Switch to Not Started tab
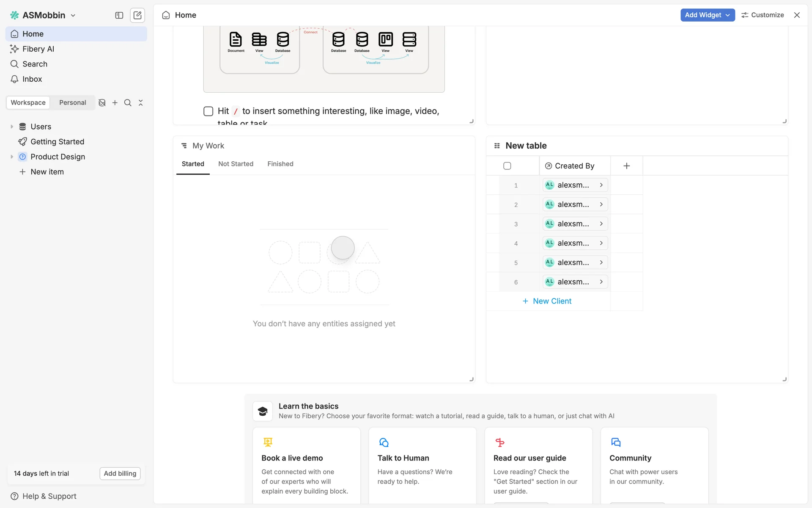Viewport: 812px width, 508px height. (x=236, y=164)
